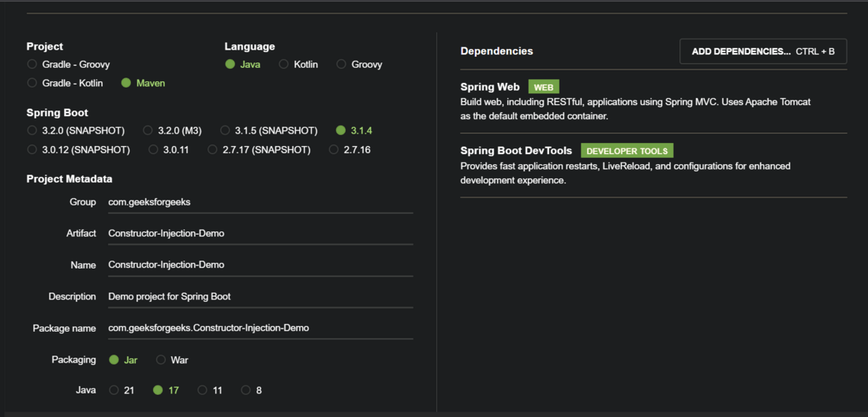
Task: Click the Package name field
Action: coord(260,329)
